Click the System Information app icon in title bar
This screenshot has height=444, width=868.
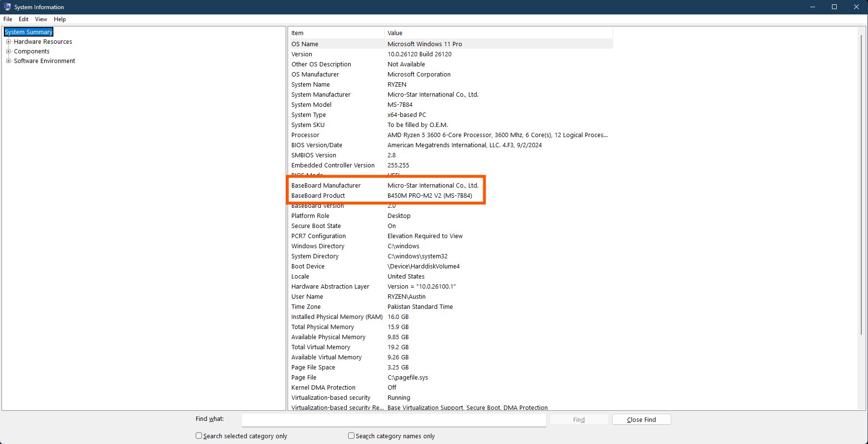click(7, 7)
